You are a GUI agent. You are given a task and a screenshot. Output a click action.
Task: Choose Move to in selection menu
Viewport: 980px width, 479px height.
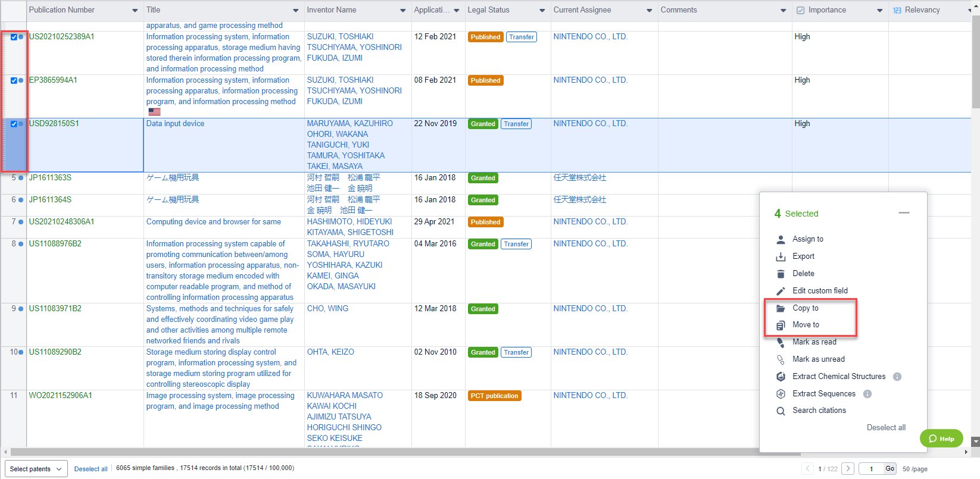coord(806,325)
